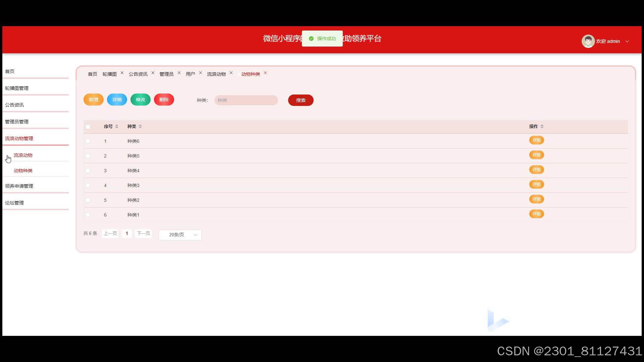This screenshot has width=644, height=362.
Task: Select the checkbox for row 种类3
Action: pyautogui.click(x=88, y=185)
